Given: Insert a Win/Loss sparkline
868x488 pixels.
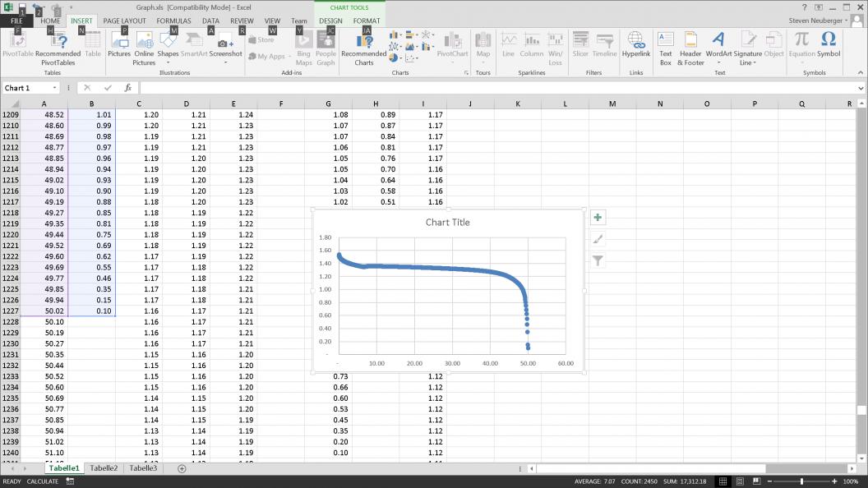Looking at the screenshot, I should 555,48.
